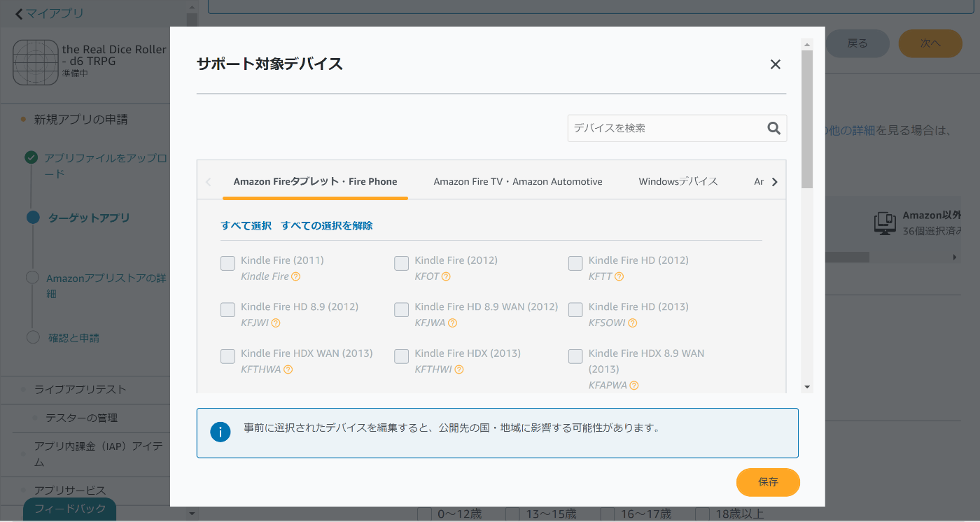980x522 pixels.
Task: Check the Kindle Fire (2011) checkbox
Action: click(227, 263)
